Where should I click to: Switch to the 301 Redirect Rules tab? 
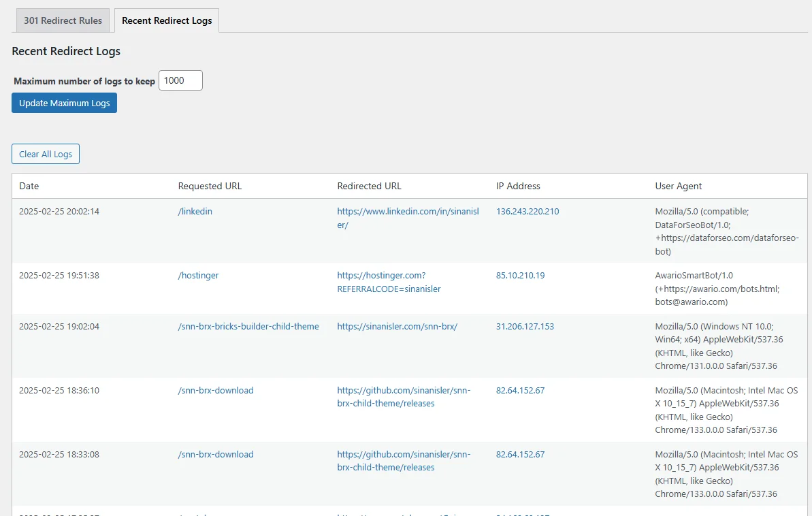63,20
